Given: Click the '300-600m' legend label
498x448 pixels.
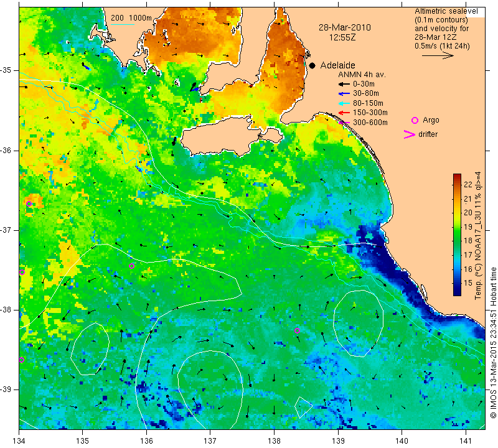Looking at the screenshot, I should 370,123.
